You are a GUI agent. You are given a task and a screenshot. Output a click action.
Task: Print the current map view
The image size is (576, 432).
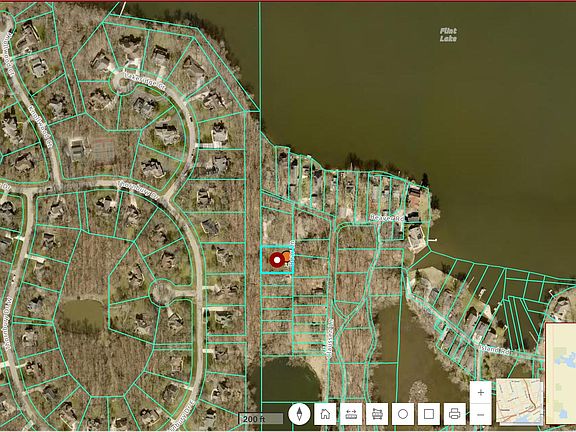pyautogui.click(x=454, y=414)
